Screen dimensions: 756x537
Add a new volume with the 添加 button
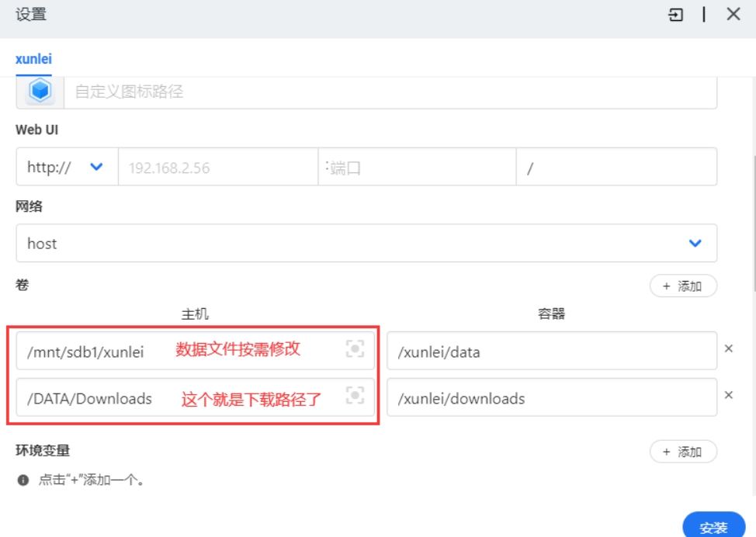click(x=682, y=286)
